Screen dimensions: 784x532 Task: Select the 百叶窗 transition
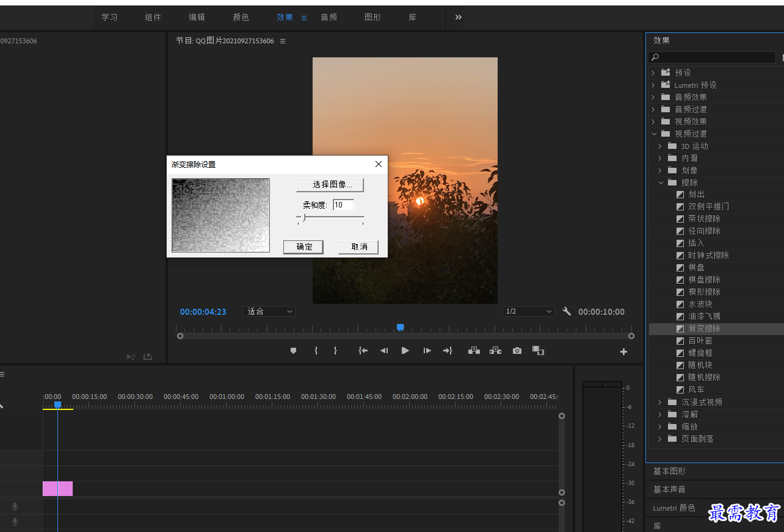[x=700, y=340]
